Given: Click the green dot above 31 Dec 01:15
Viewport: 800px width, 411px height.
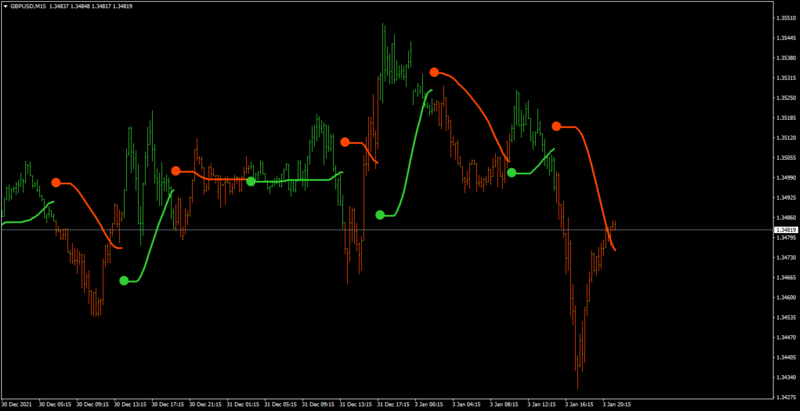Looking at the screenshot, I should (x=251, y=181).
